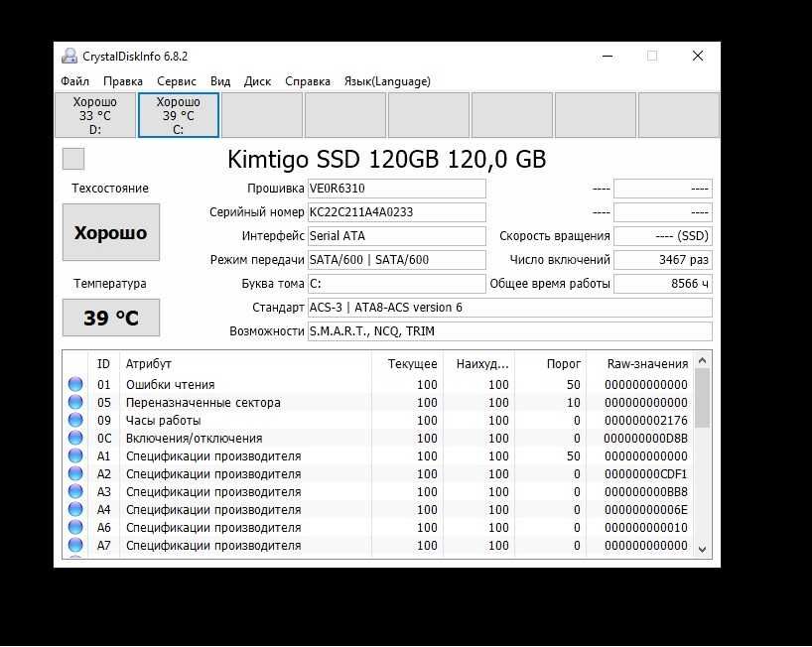Screen dimensions: 812x647
Task: Click the scroll up arrow of attribute list
Action: point(702,360)
